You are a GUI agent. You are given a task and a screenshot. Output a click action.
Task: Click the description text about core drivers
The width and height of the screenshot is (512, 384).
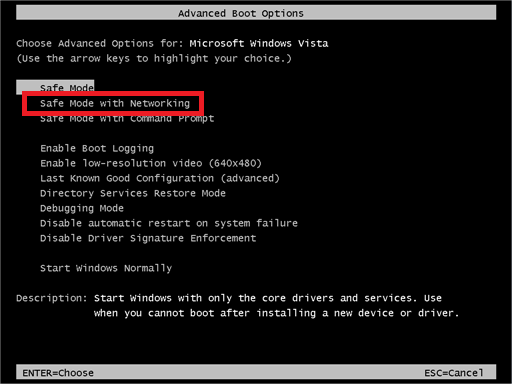(x=276, y=306)
